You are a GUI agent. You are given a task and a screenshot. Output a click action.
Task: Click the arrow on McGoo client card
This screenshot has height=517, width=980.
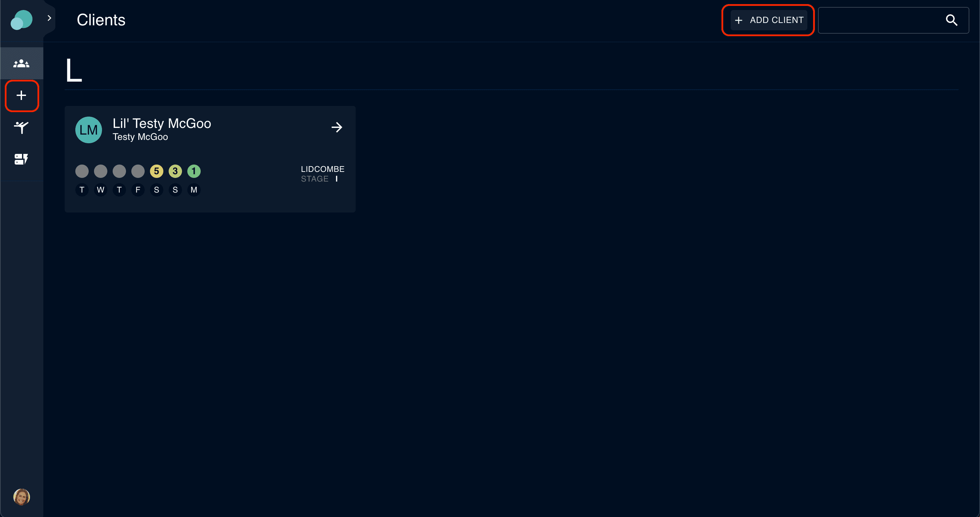coord(337,128)
